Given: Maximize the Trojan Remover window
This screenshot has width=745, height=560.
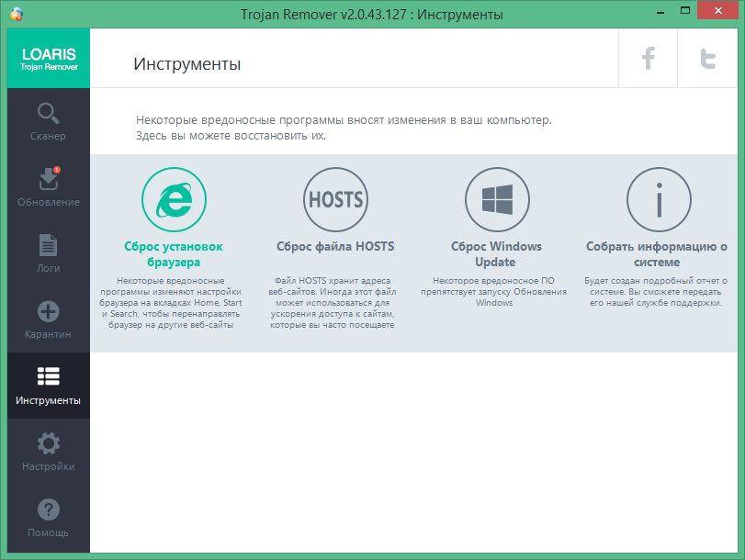Looking at the screenshot, I should coord(685,10).
